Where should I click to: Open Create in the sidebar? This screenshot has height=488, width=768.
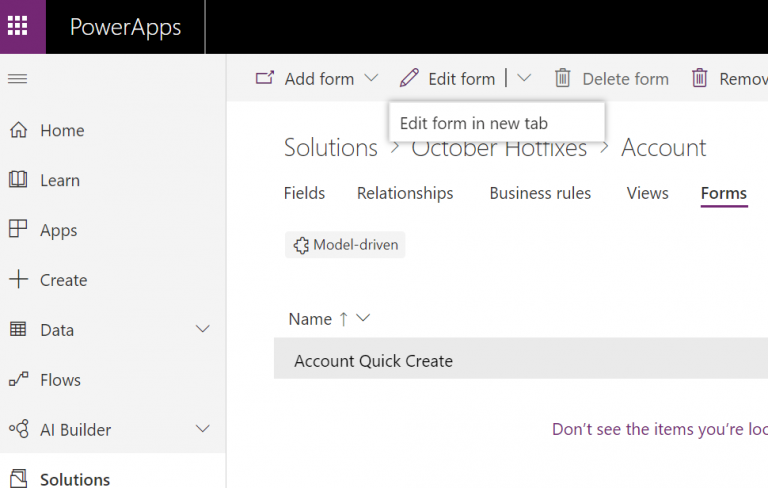click(64, 280)
